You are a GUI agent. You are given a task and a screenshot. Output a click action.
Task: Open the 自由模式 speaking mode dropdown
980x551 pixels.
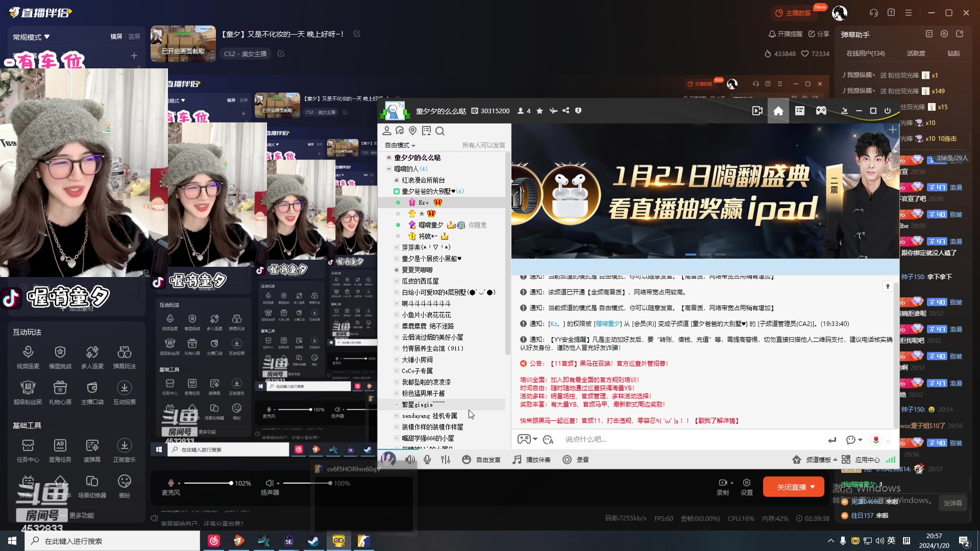click(x=400, y=145)
